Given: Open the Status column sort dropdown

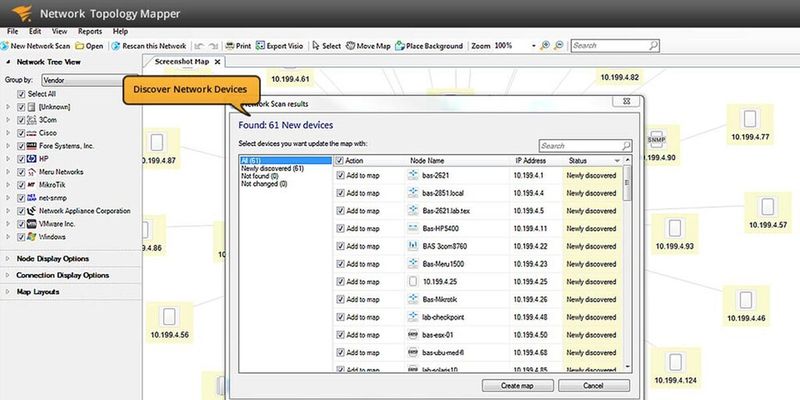Looking at the screenshot, I should click(x=617, y=161).
